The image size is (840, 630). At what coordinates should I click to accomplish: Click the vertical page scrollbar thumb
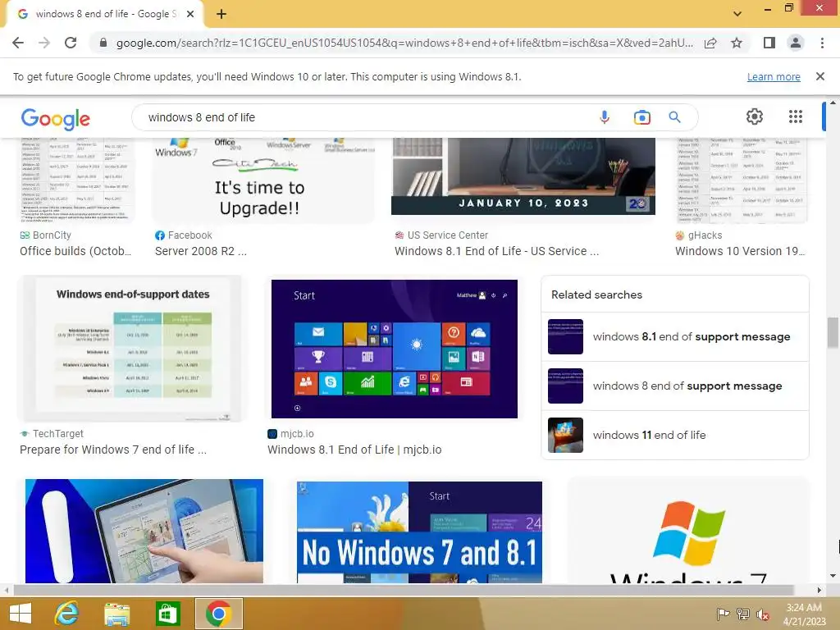pos(832,332)
